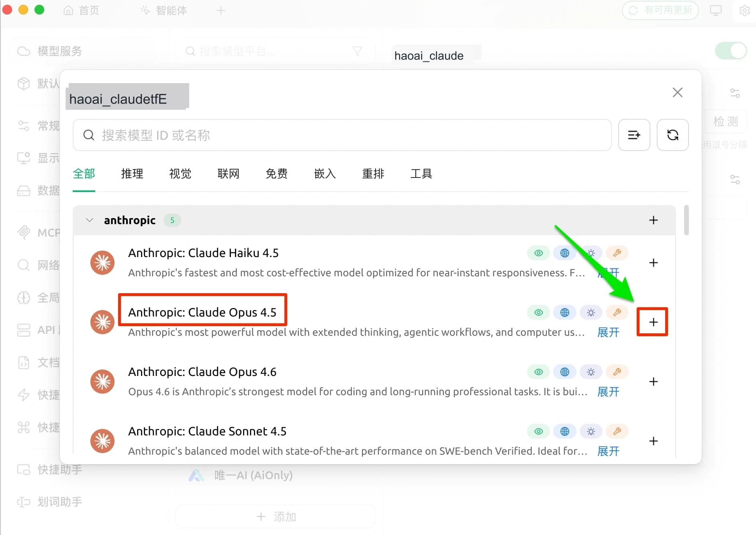The image size is (756, 535).
Task: Expand the Claude Sonnet 4.5 description
Action: tap(608, 451)
